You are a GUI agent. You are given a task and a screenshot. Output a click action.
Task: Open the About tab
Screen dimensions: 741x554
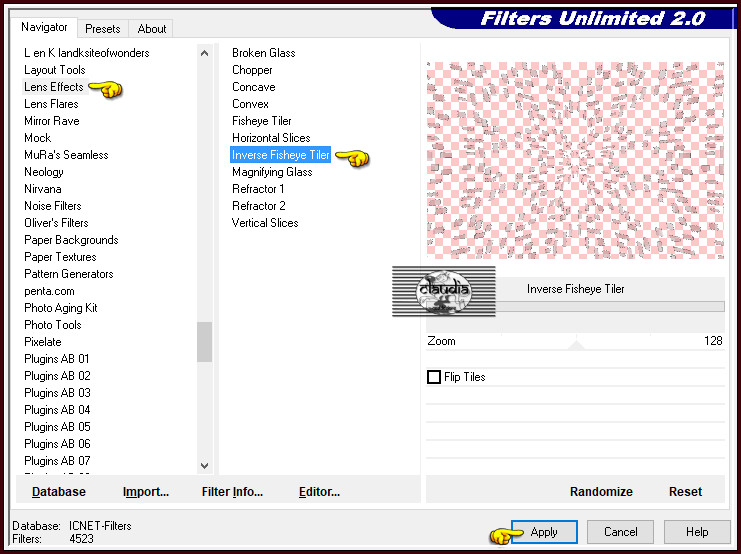tap(152, 29)
